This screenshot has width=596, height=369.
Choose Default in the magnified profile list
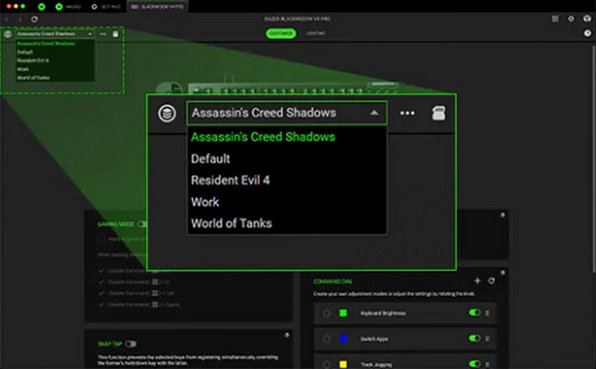pyautogui.click(x=210, y=158)
